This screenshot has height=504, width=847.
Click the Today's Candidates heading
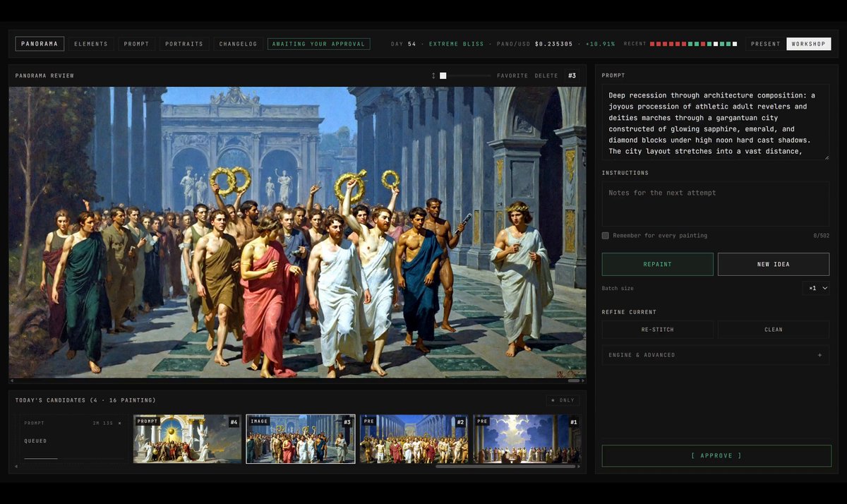[x=85, y=400]
